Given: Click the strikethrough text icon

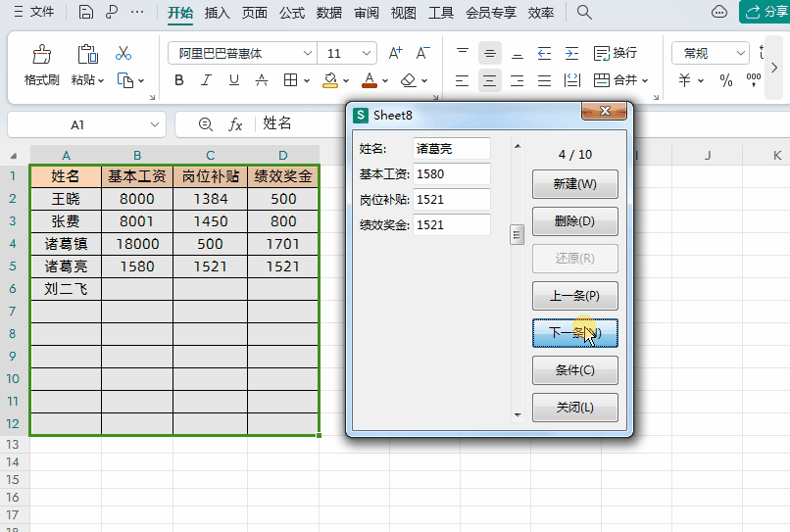Looking at the screenshot, I should tap(262, 80).
